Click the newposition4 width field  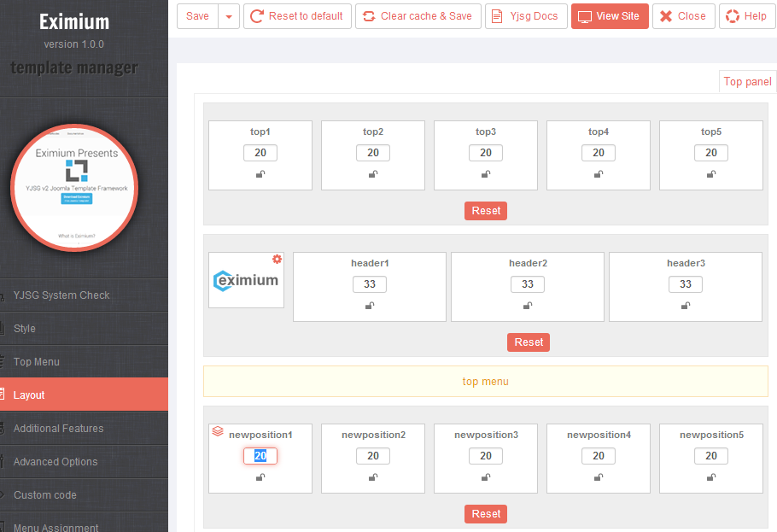tap(599, 456)
